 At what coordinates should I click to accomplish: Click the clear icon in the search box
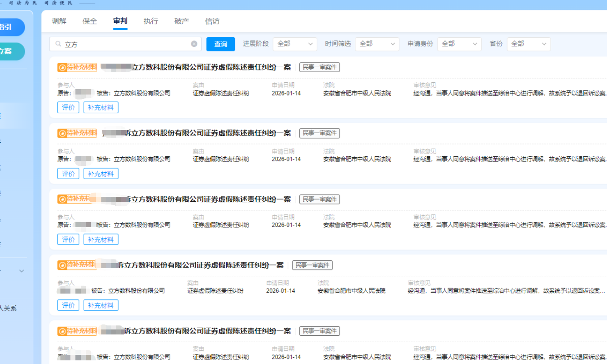click(194, 44)
